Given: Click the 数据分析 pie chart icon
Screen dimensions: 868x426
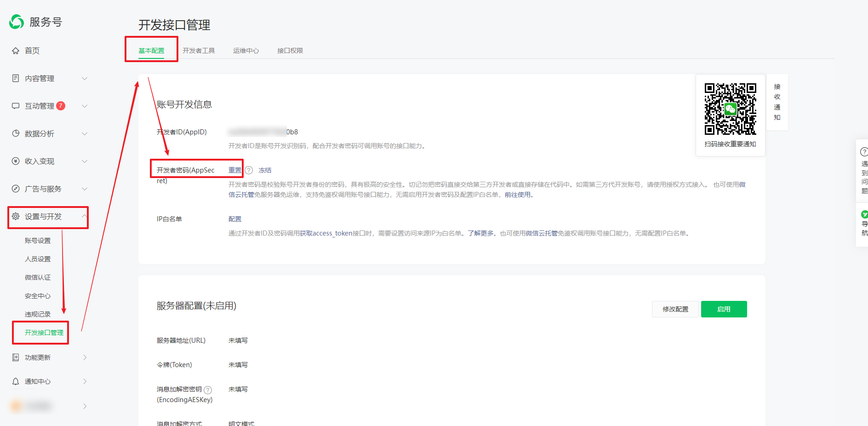Looking at the screenshot, I should pyautogui.click(x=16, y=133).
